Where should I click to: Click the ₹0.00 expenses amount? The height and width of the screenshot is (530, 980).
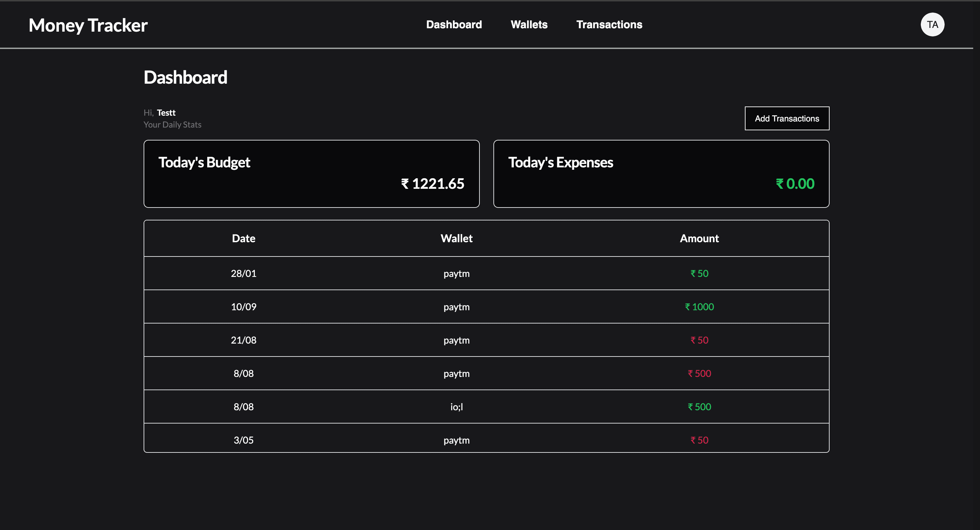click(795, 184)
